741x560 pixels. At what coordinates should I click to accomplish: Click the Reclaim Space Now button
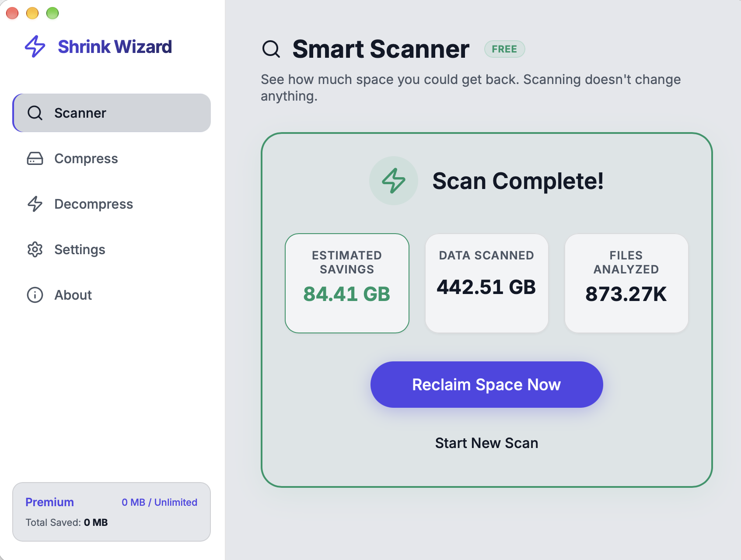pyautogui.click(x=486, y=385)
